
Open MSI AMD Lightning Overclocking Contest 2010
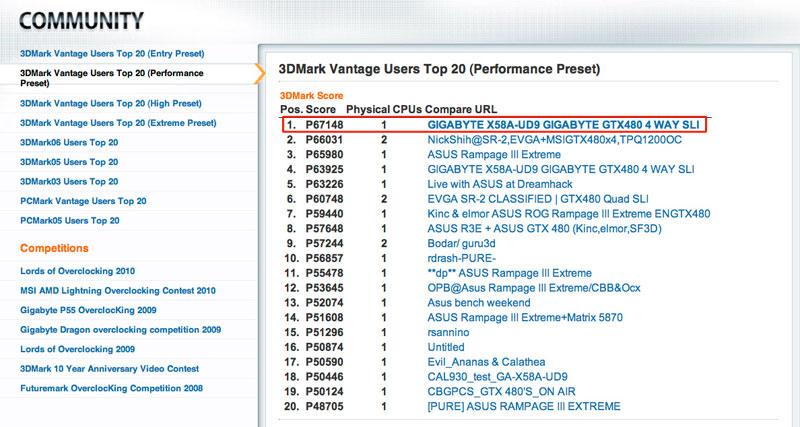click(x=118, y=291)
